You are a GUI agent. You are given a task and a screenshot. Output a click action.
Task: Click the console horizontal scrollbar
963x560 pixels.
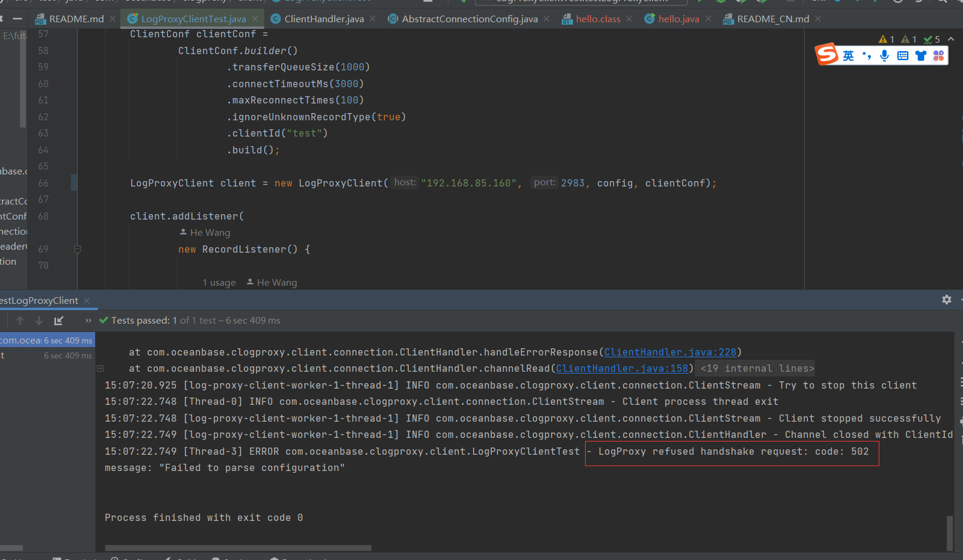coord(238,548)
